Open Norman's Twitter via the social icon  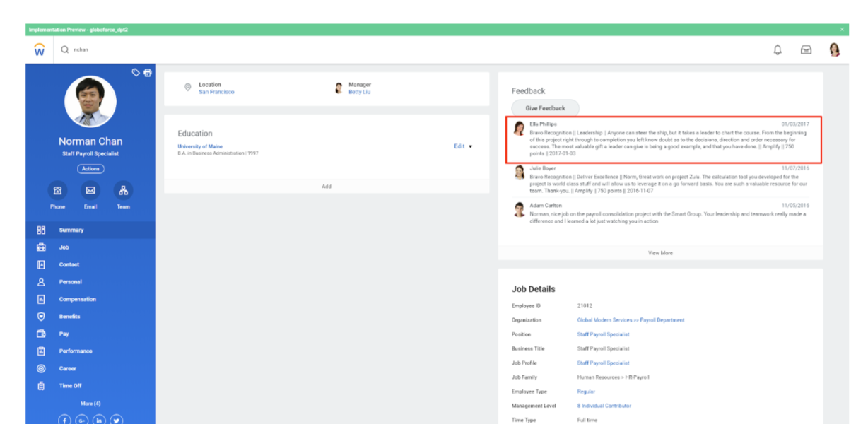pos(115,420)
